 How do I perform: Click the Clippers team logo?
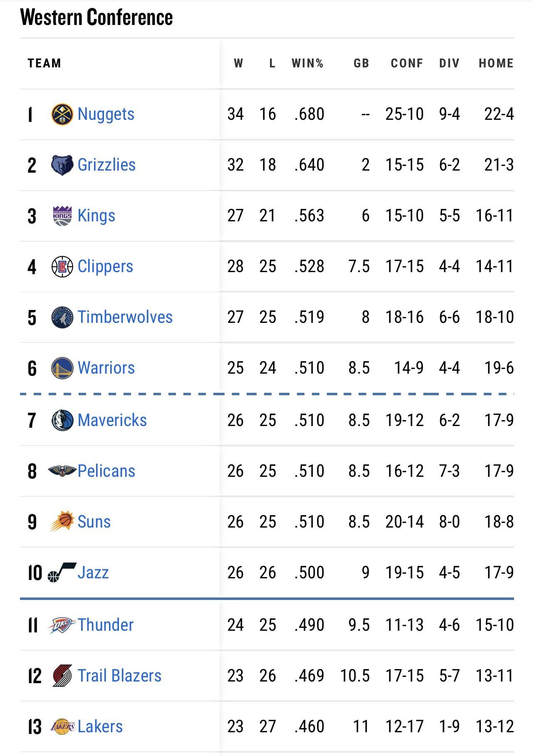pos(62,267)
